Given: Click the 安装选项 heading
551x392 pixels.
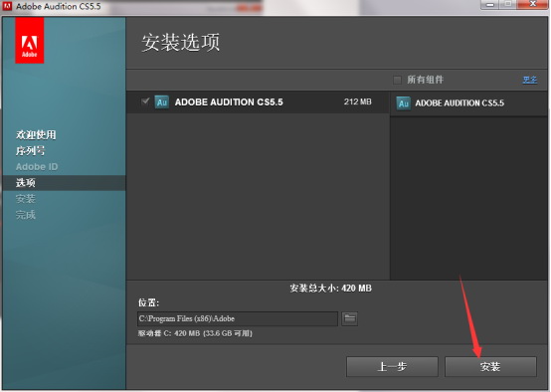Looking at the screenshot, I should pyautogui.click(x=181, y=43).
